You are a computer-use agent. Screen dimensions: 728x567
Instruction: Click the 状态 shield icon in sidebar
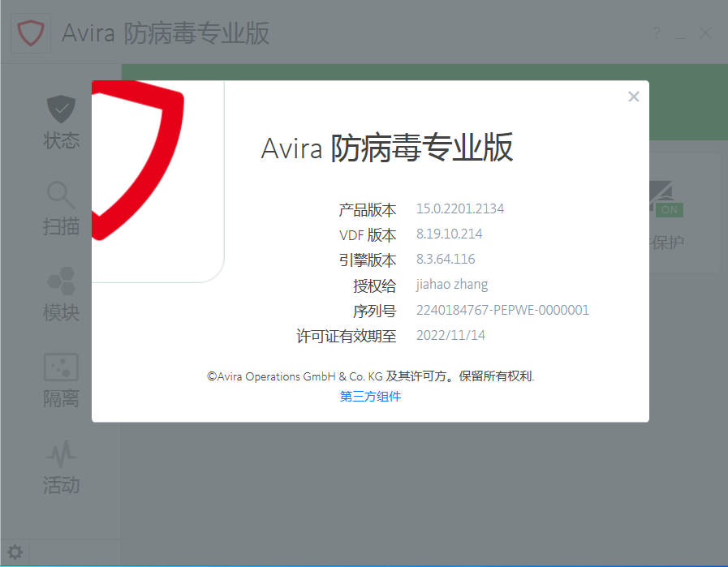(62, 109)
